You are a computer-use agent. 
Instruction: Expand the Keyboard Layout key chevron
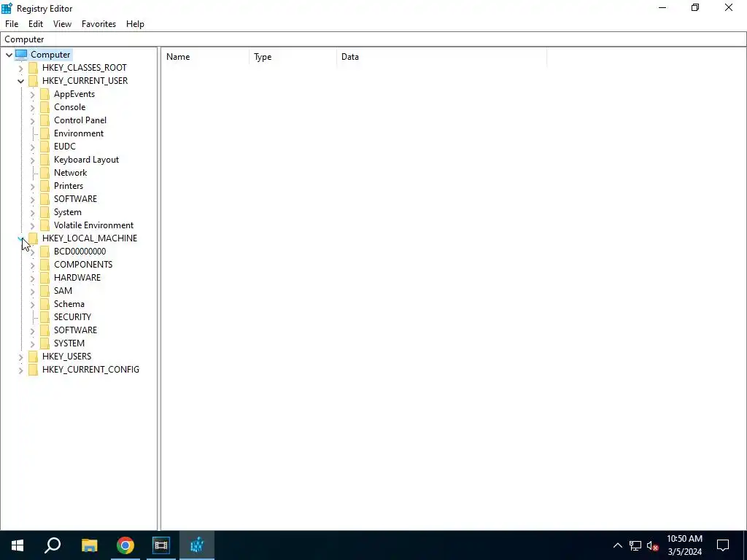click(x=32, y=160)
